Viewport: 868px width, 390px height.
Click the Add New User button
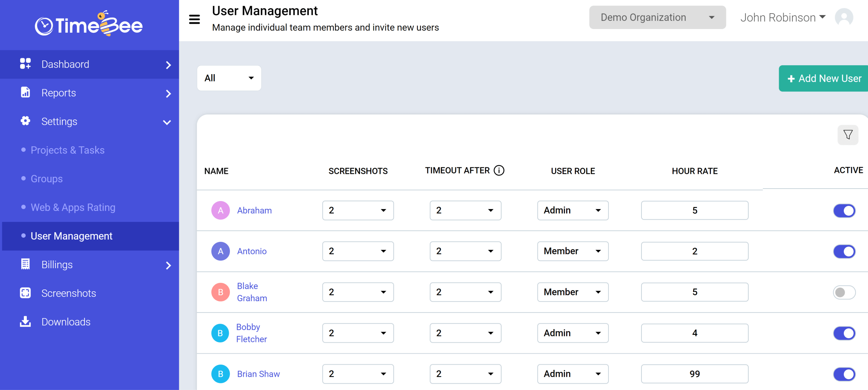pos(823,78)
